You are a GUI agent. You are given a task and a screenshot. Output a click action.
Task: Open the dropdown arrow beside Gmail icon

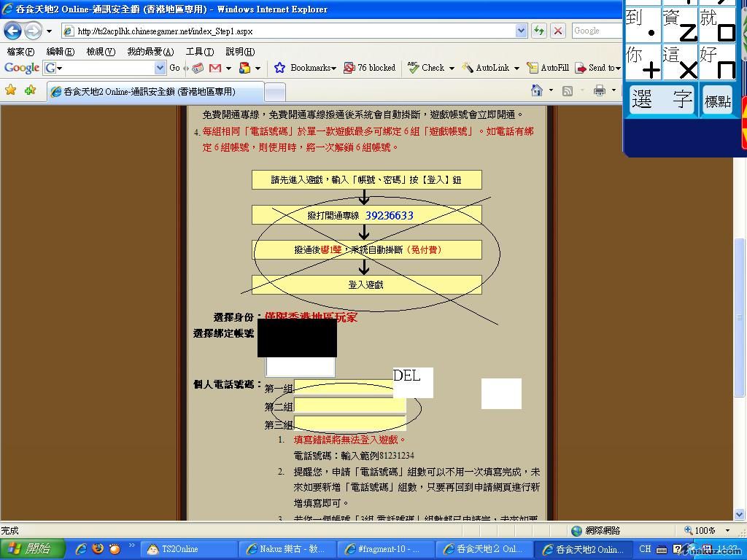tap(228, 69)
